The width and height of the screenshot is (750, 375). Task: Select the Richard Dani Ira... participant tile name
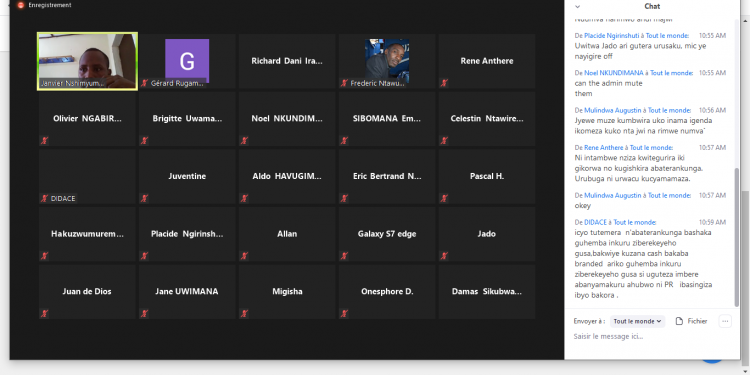(287, 61)
